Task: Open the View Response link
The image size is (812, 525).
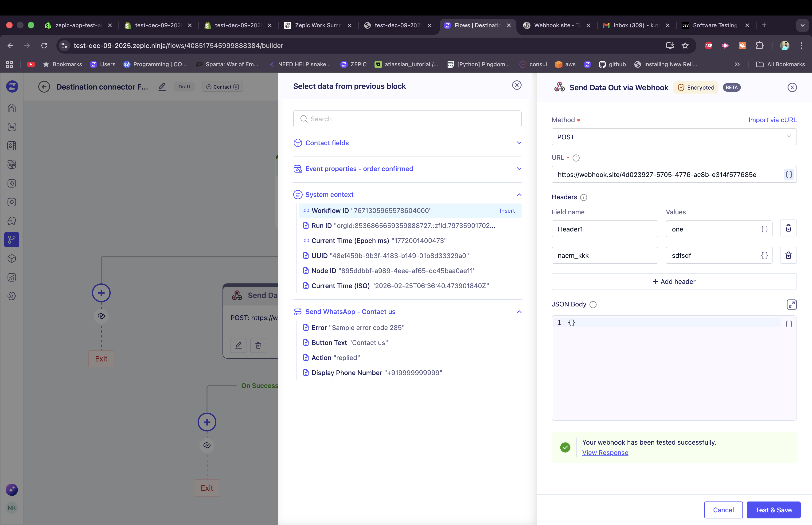Action: [605, 453]
